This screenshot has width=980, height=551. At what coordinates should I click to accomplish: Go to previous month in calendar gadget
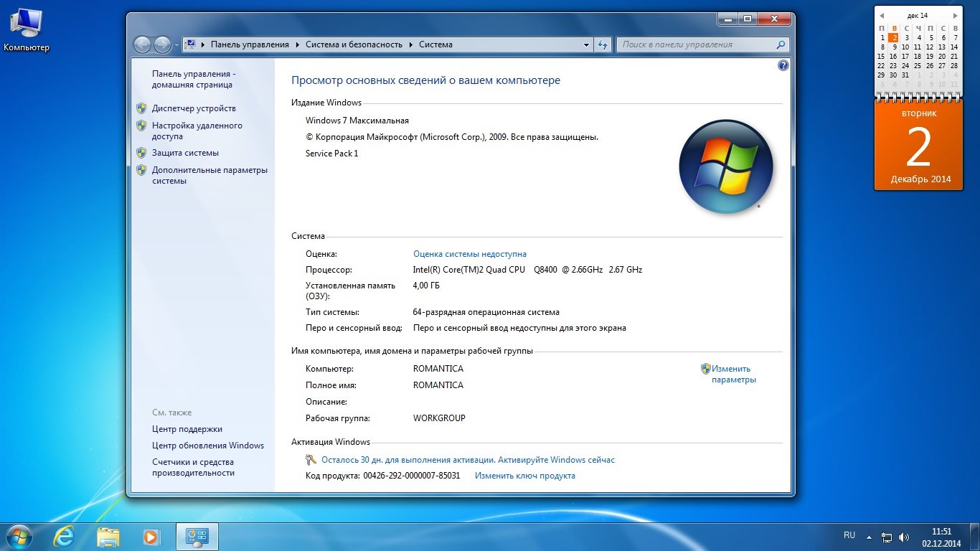(882, 15)
